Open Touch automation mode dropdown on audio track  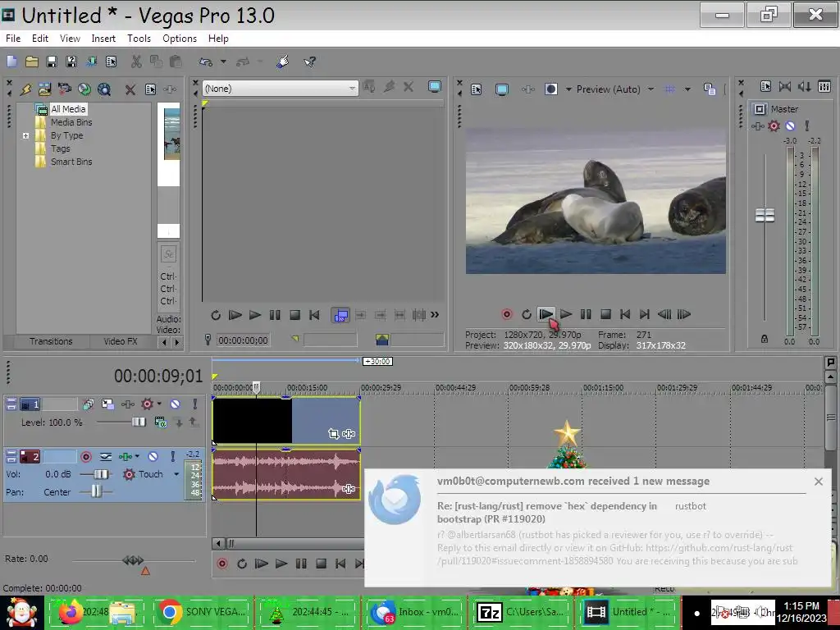(176, 474)
